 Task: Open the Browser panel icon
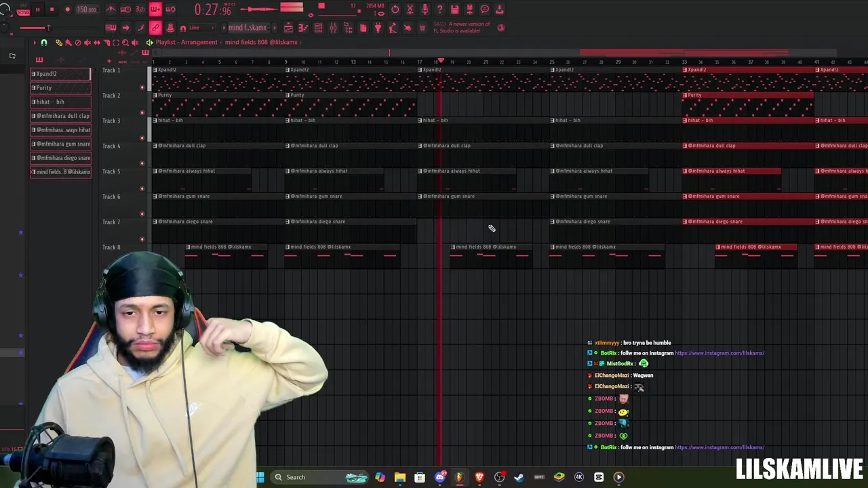[348, 28]
